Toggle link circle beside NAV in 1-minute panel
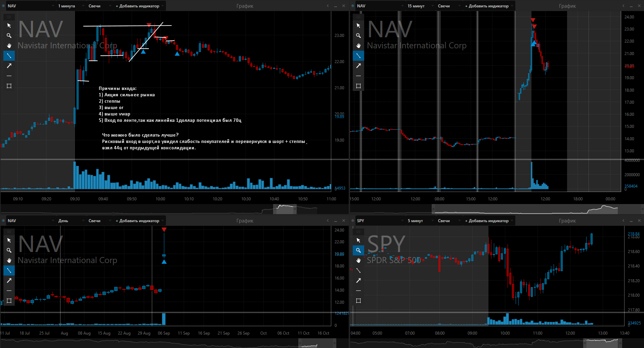 pyautogui.click(x=3, y=6)
